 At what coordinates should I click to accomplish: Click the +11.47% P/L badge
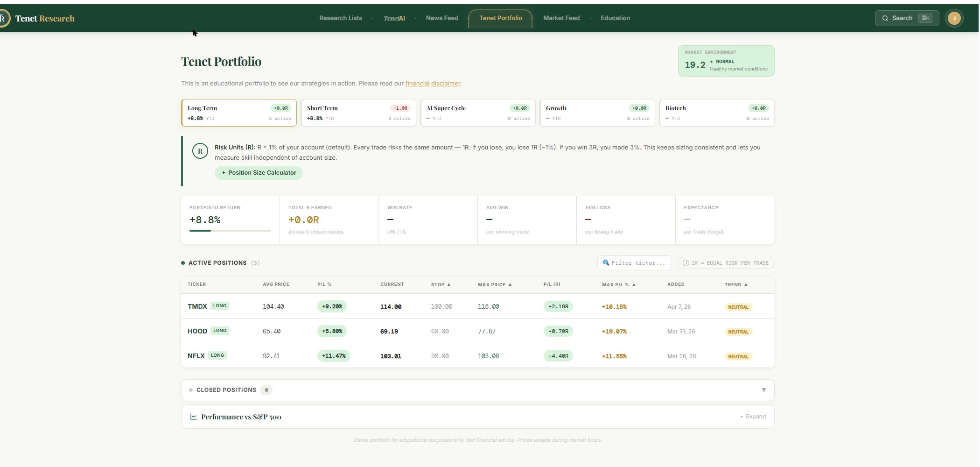(x=334, y=356)
